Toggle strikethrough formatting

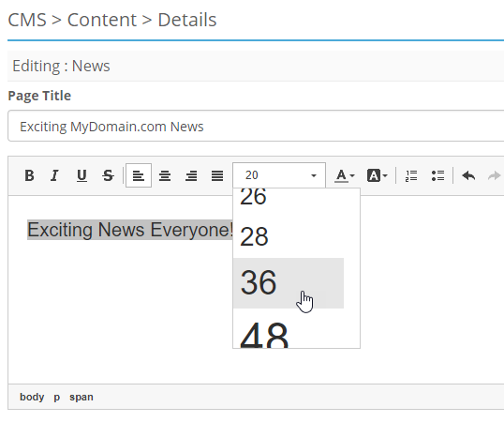pos(108,175)
